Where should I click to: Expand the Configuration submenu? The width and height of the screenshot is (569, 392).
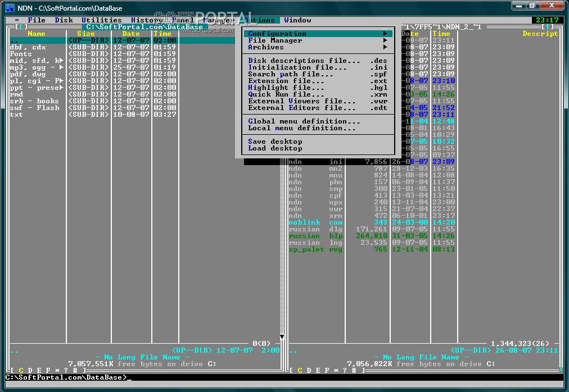pyautogui.click(x=318, y=33)
